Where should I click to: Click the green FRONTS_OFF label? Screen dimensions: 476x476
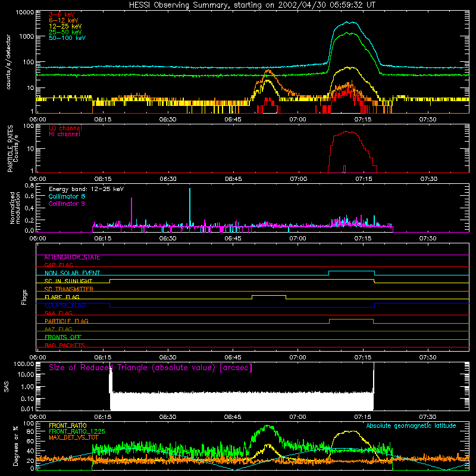click(x=63, y=337)
